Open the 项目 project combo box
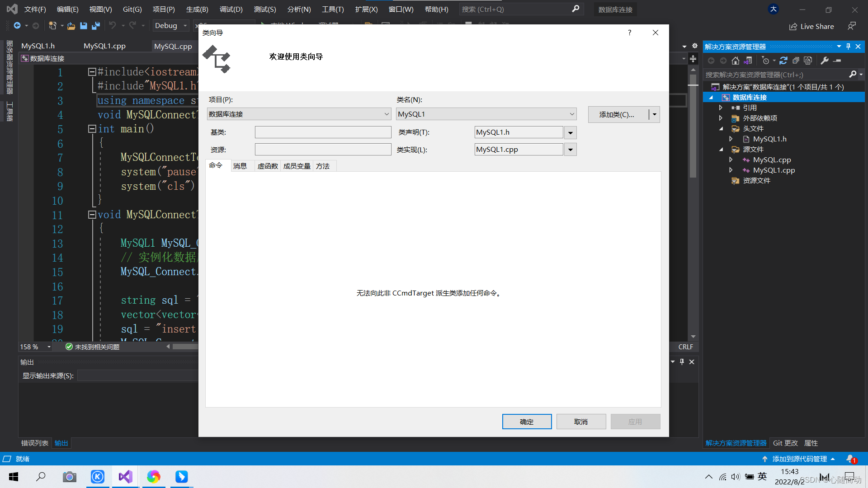 tap(299, 114)
